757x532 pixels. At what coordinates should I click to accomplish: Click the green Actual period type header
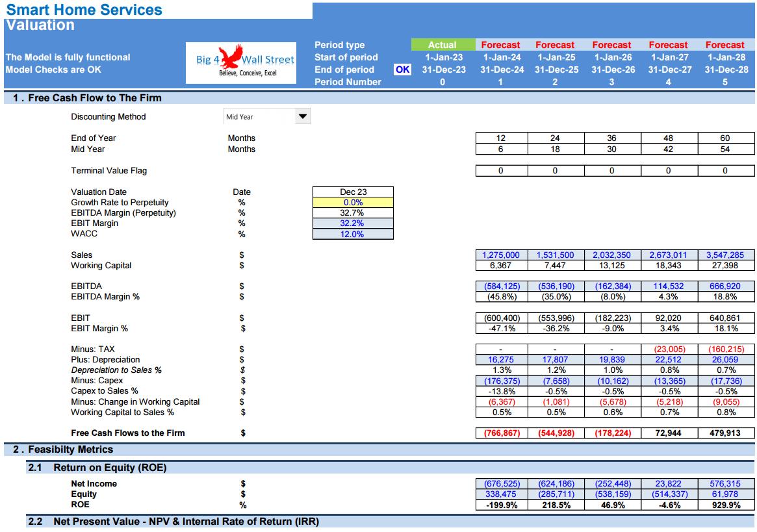click(443, 45)
